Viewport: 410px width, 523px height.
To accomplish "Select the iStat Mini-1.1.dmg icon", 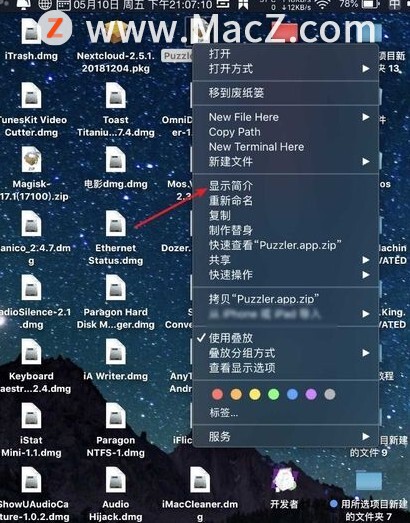I will [x=31, y=415].
